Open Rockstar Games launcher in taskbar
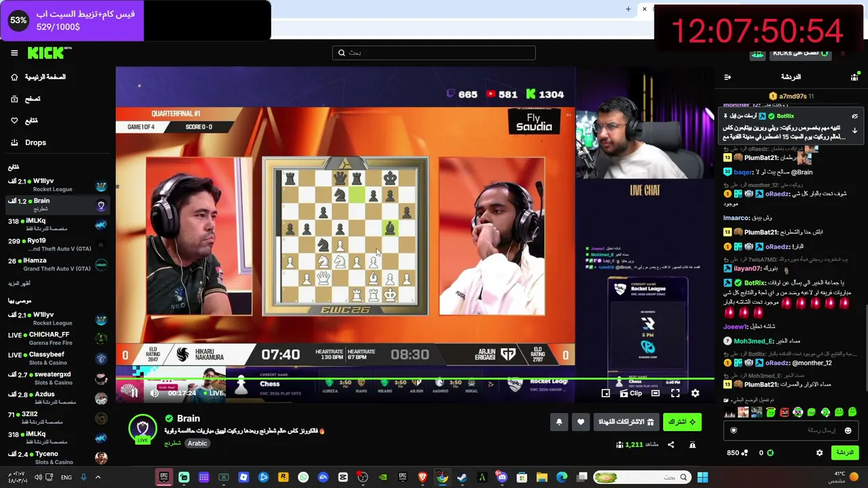This screenshot has width=868, height=488. click(283, 477)
